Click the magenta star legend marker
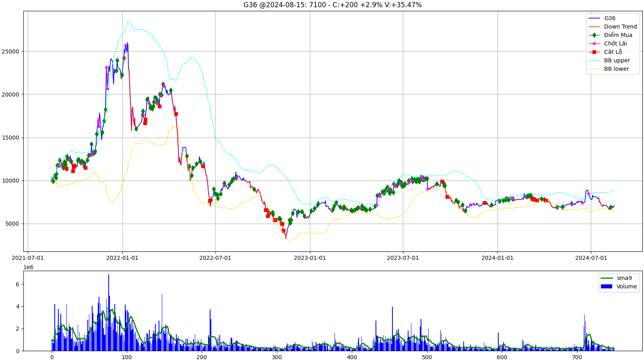Viewport: 644px width, 362px height. pos(594,43)
